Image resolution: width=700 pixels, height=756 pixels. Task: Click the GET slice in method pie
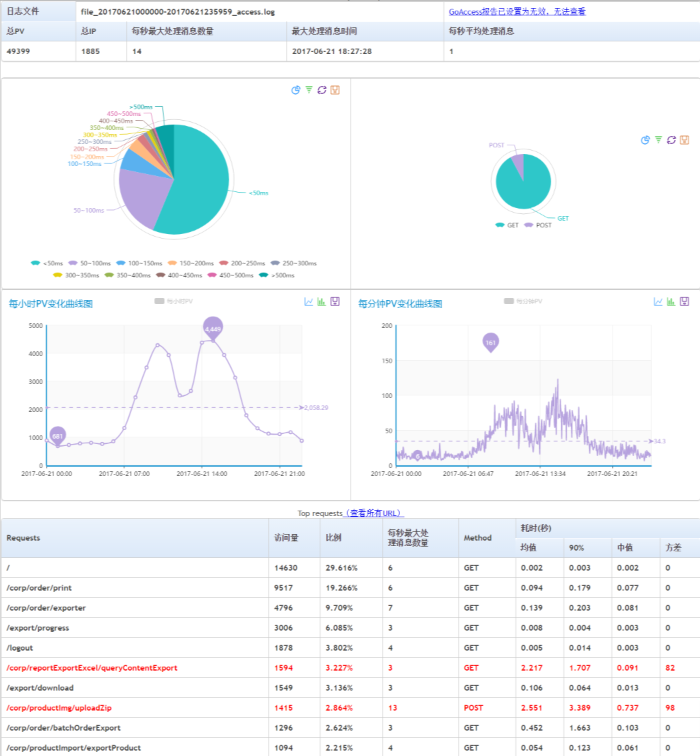[523, 188]
